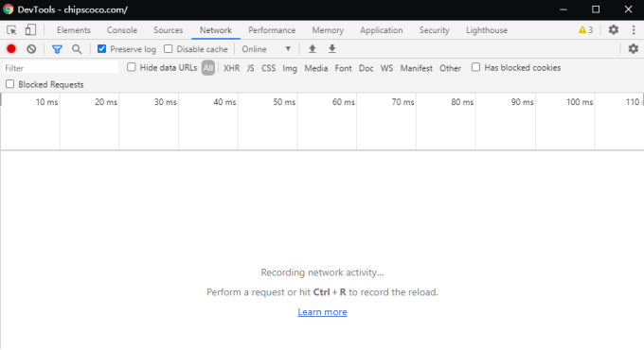Open the Performance tab
644x350 pixels.
(272, 30)
